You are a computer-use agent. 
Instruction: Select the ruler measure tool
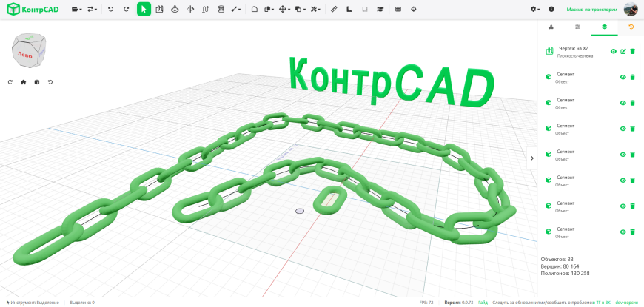pyautogui.click(x=334, y=9)
